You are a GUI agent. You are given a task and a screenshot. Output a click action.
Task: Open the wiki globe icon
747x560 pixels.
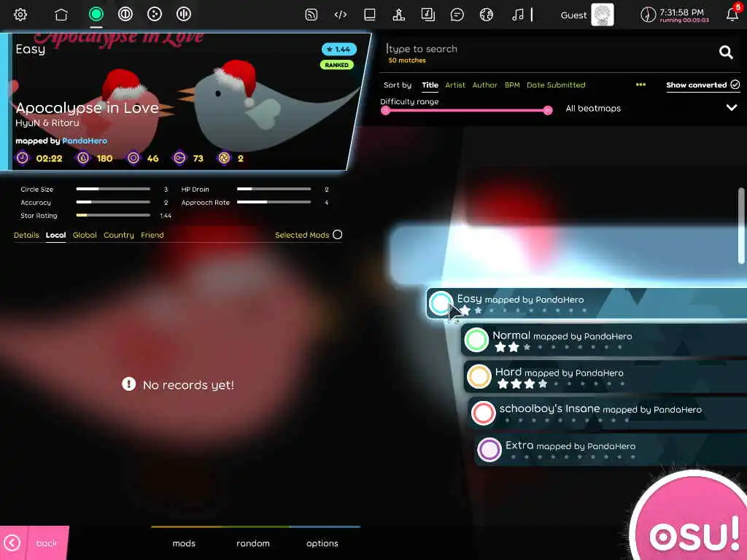(x=487, y=15)
